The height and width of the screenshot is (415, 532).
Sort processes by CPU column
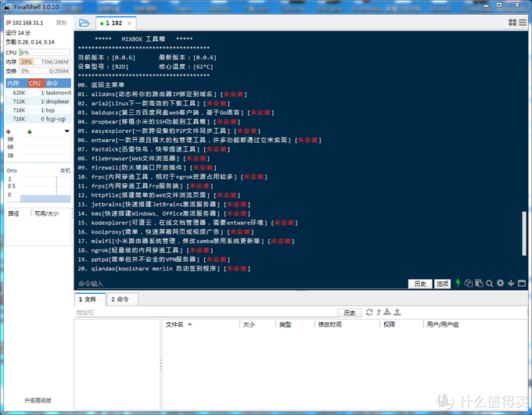click(x=36, y=83)
